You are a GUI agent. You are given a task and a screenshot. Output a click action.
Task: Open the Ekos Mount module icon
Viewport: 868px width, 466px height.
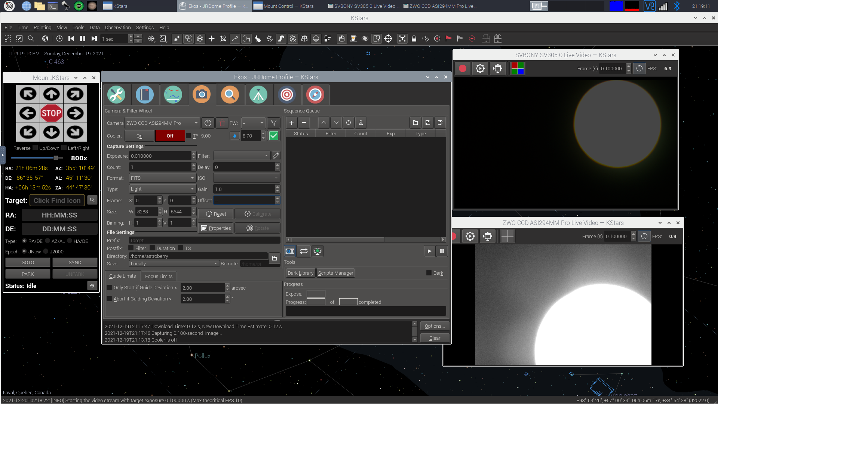[x=258, y=95]
